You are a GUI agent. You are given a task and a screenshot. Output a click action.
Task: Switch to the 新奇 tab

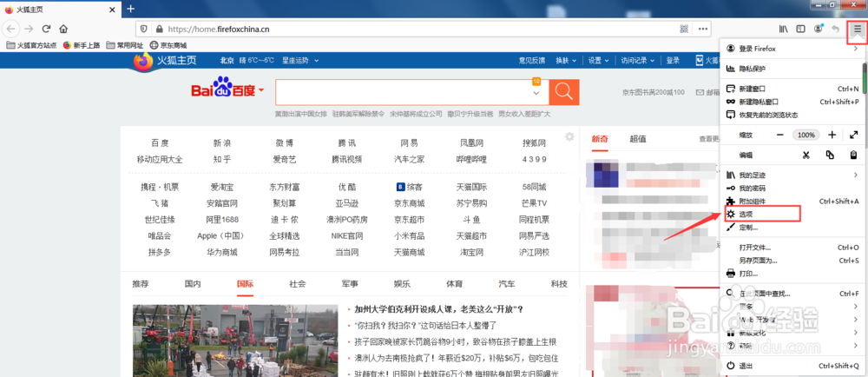coord(600,139)
